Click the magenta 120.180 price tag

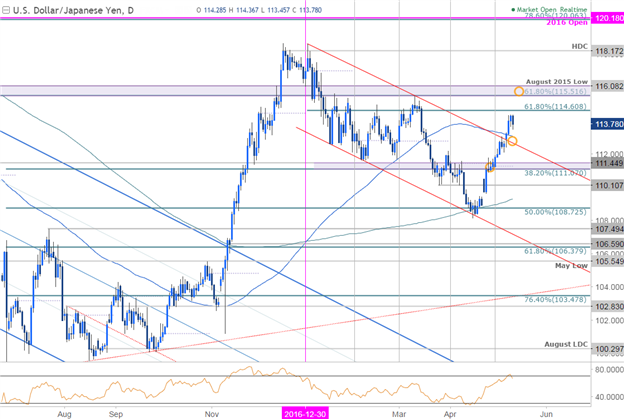tap(608, 18)
